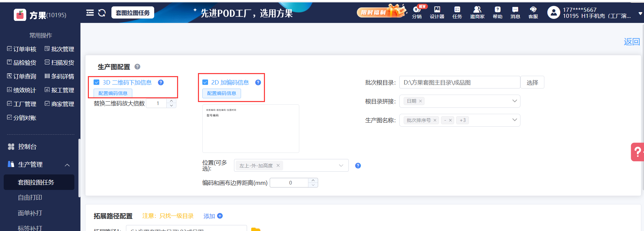Click the 限时福利 gift banner
Viewport: 644px width, 231px height.
[382, 12]
